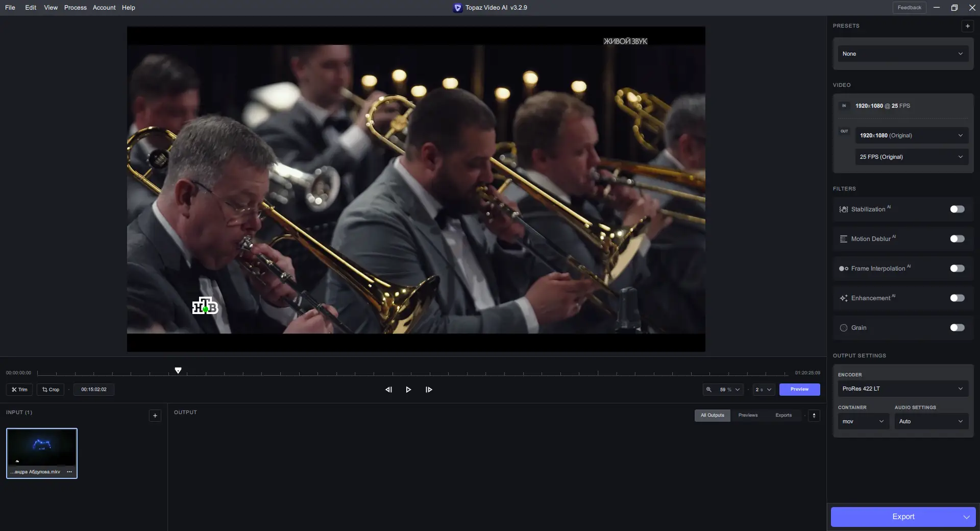Expand output resolution 1920x1080 dropdown
The width and height of the screenshot is (980, 531).
[x=912, y=135]
